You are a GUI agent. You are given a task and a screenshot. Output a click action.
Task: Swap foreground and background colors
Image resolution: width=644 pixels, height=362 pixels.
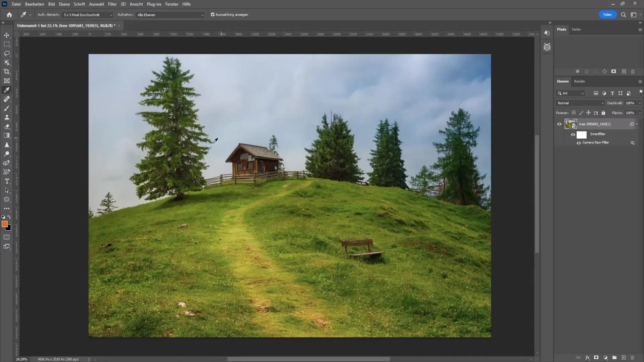click(x=9, y=217)
